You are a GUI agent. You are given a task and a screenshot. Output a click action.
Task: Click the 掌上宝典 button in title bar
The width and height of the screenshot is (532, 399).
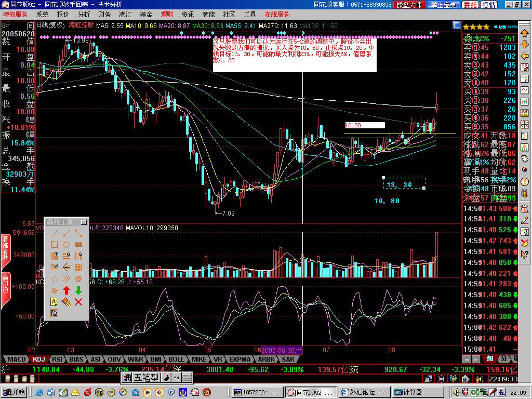(444, 5)
